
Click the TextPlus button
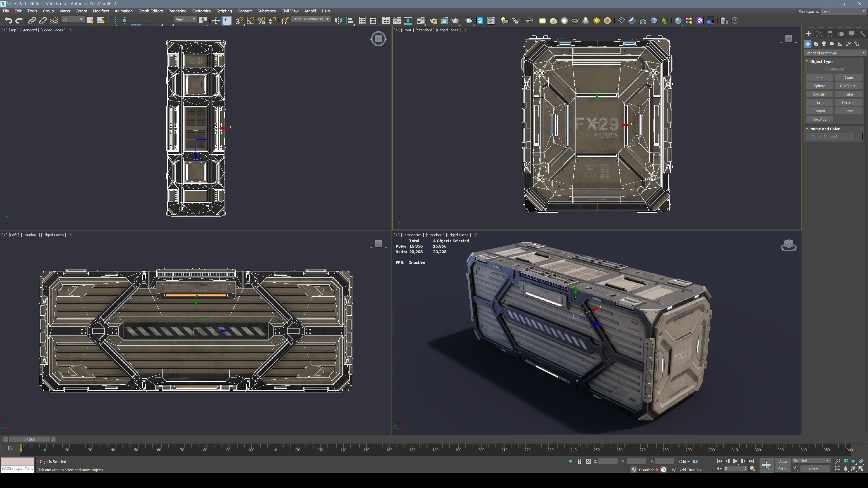coord(819,119)
